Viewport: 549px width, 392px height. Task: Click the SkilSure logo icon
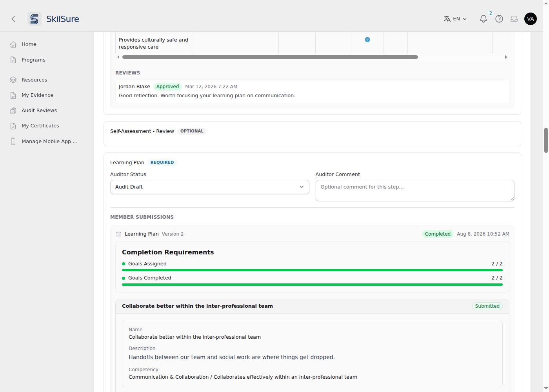pyautogui.click(x=35, y=19)
